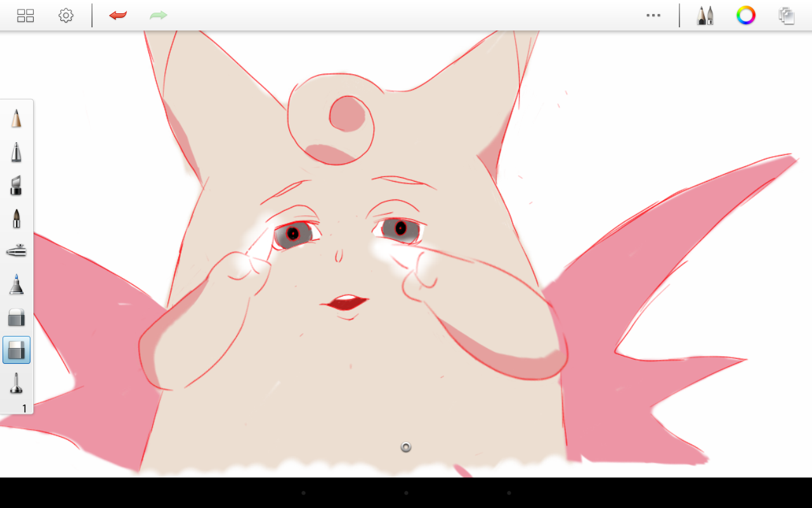Select the pencil brush
The width and height of the screenshot is (812, 508).
pos(16,118)
